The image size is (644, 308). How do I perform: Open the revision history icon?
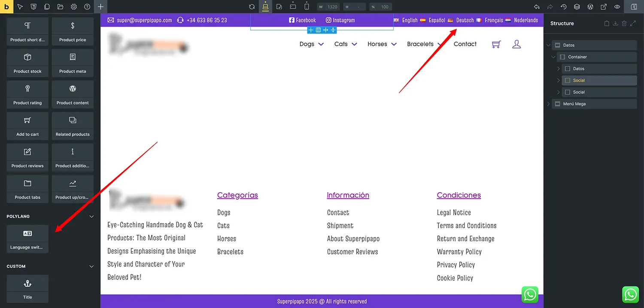coord(563,6)
